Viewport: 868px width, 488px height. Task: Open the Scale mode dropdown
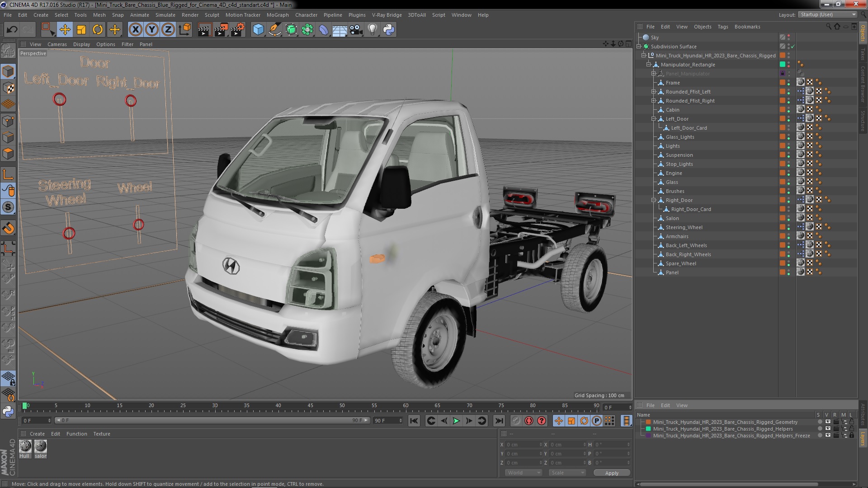pyautogui.click(x=567, y=473)
